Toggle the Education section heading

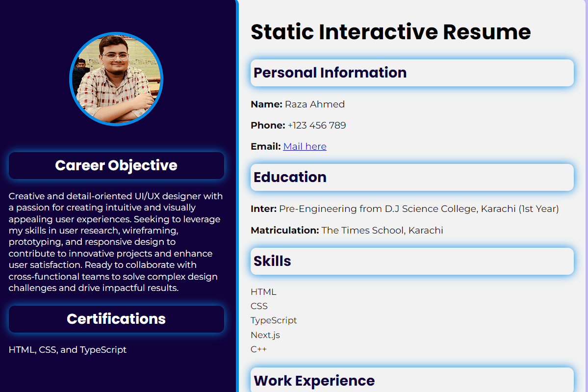coord(412,177)
